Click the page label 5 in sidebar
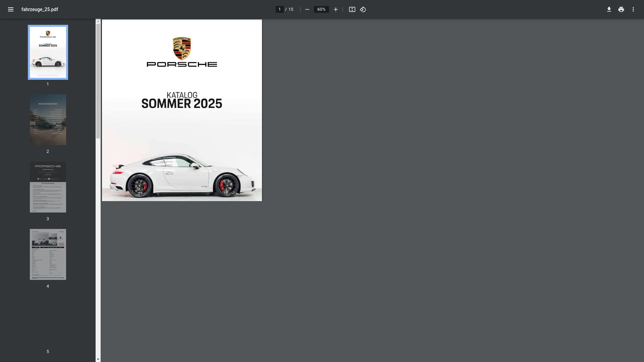The height and width of the screenshot is (362, 644). 48,351
